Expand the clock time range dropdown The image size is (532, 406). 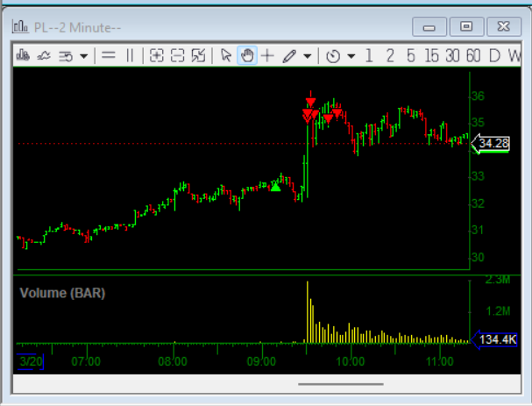tap(351, 56)
